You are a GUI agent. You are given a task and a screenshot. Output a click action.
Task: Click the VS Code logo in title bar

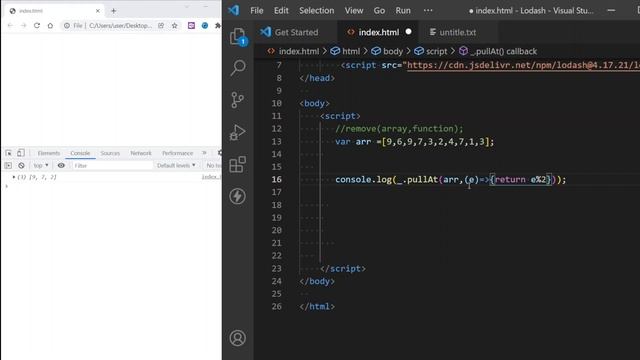tap(234, 10)
